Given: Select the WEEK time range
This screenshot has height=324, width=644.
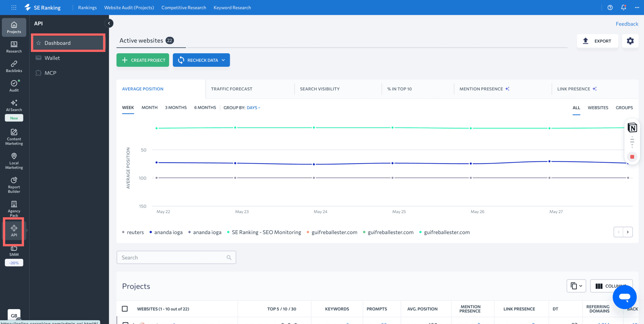Looking at the screenshot, I should point(128,108).
